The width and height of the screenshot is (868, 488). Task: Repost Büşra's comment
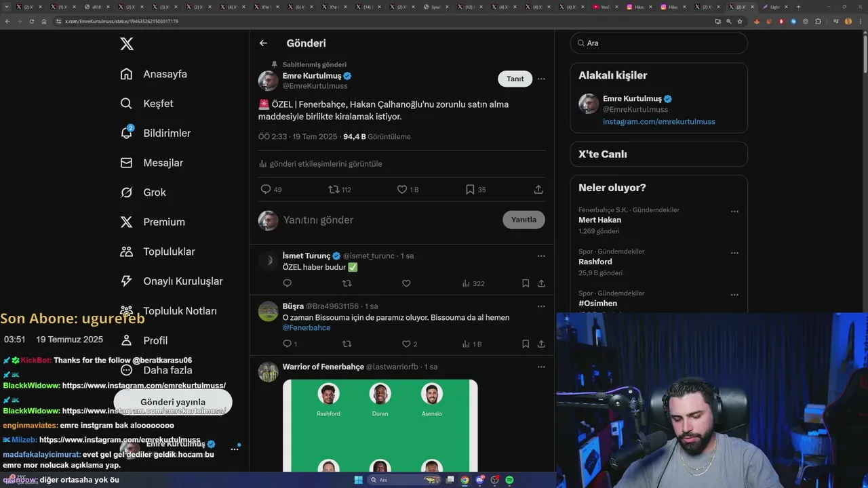coord(347,344)
